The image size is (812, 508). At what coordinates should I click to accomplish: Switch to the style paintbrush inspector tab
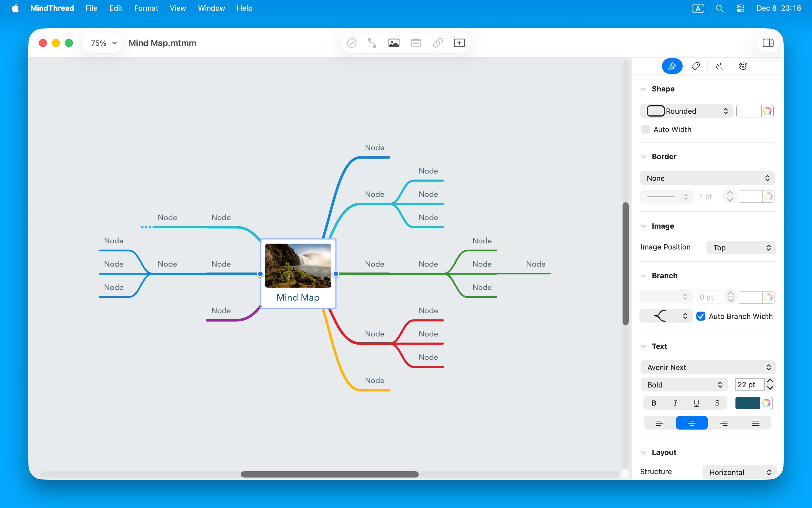tap(672, 66)
